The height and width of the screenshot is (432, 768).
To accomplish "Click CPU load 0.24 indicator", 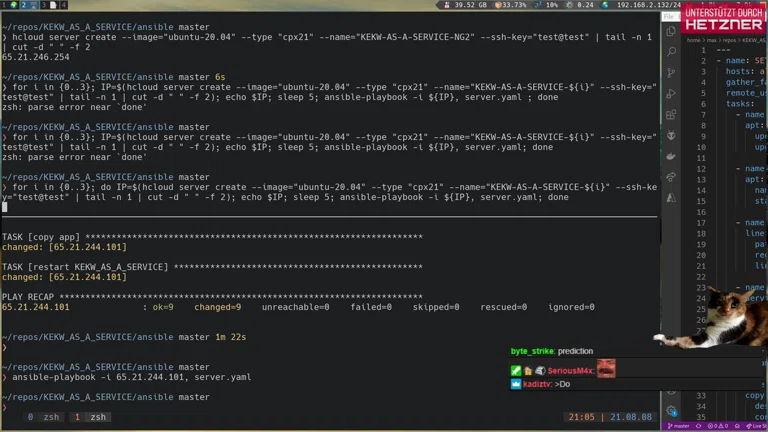I will 580,5.
